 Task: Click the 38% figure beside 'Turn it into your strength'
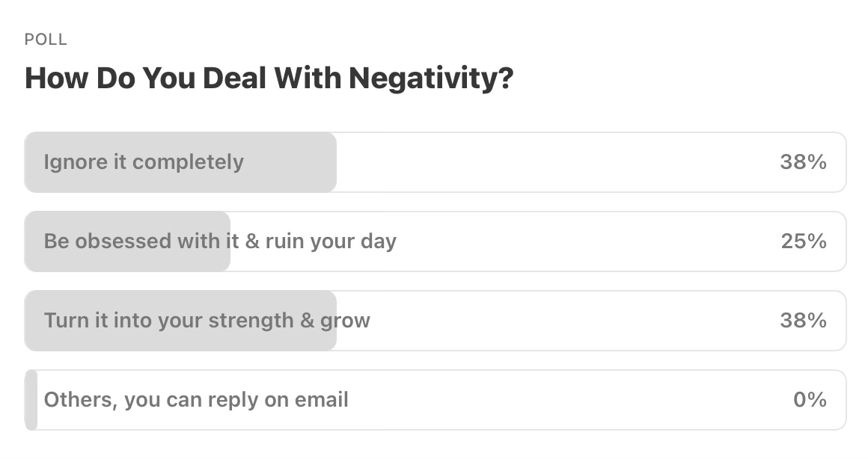(803, 321)
